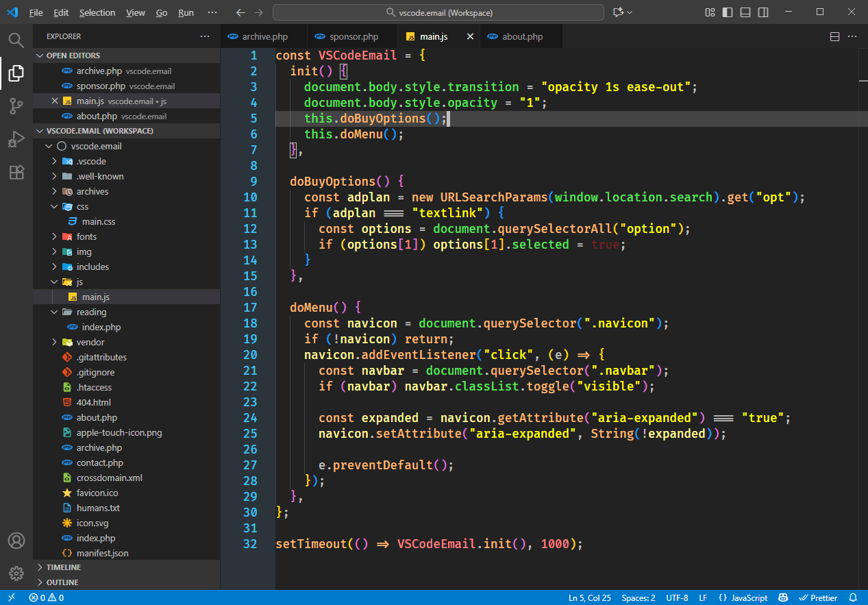Open the Extensions view
Screen dimensions: 868x605
click(16, 172)
